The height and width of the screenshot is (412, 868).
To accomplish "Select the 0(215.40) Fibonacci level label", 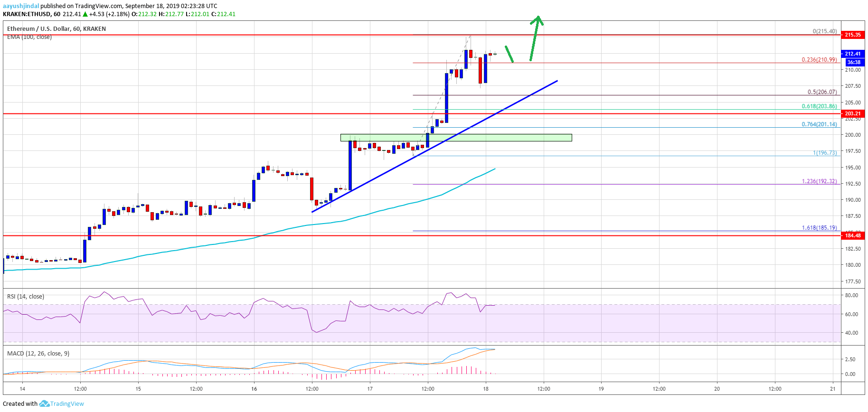I will (825, 31).
